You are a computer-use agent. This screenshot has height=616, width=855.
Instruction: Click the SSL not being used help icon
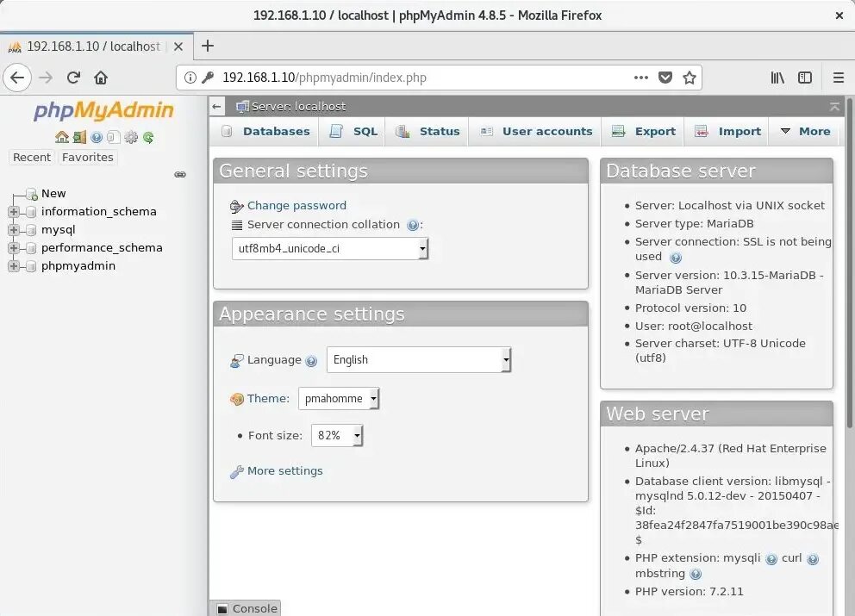(x=675, y=258)
